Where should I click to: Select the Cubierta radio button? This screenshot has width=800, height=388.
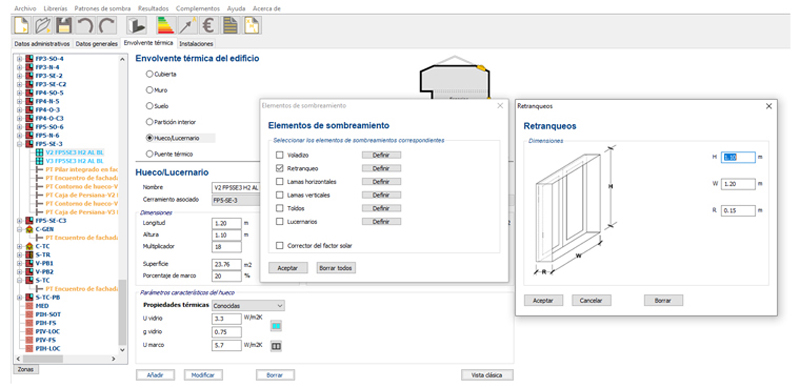pos(149,74)
